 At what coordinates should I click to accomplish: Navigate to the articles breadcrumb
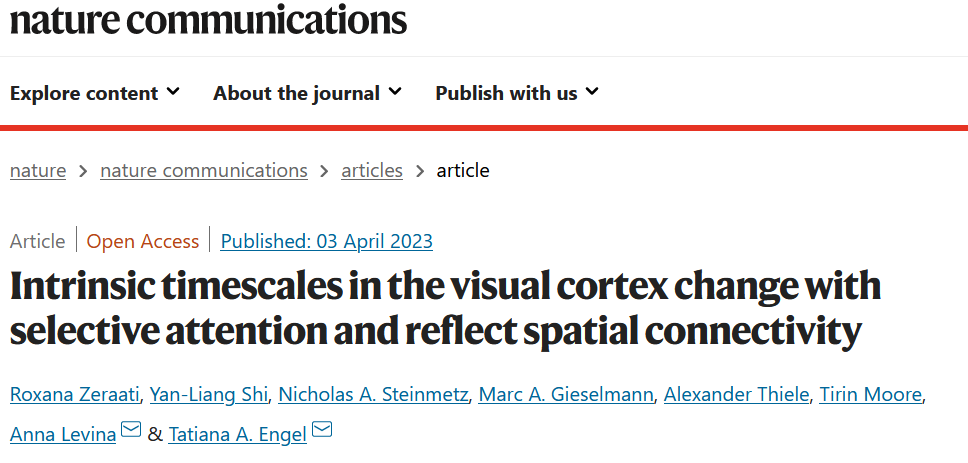372,170
